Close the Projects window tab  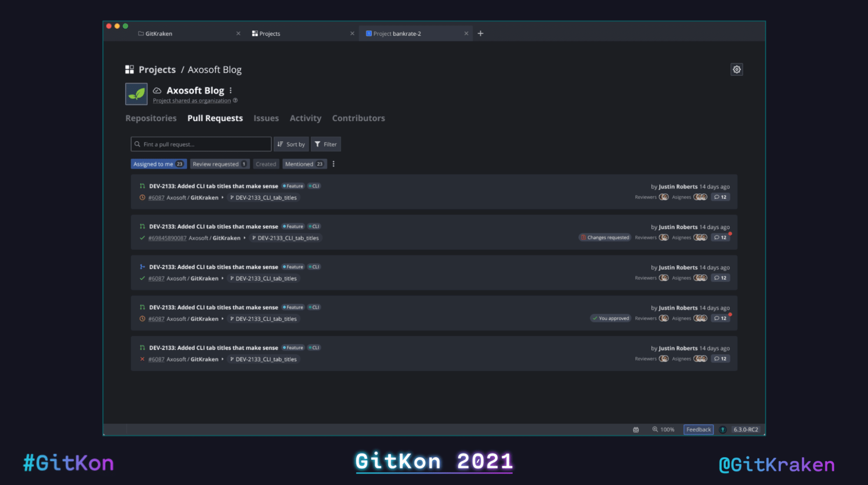(x=352, y=33)
